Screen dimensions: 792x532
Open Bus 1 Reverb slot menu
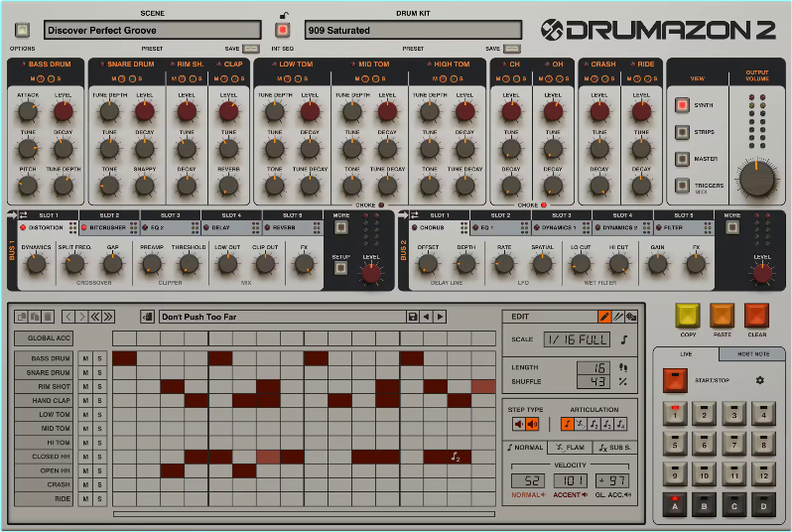(x=317, y=228)
